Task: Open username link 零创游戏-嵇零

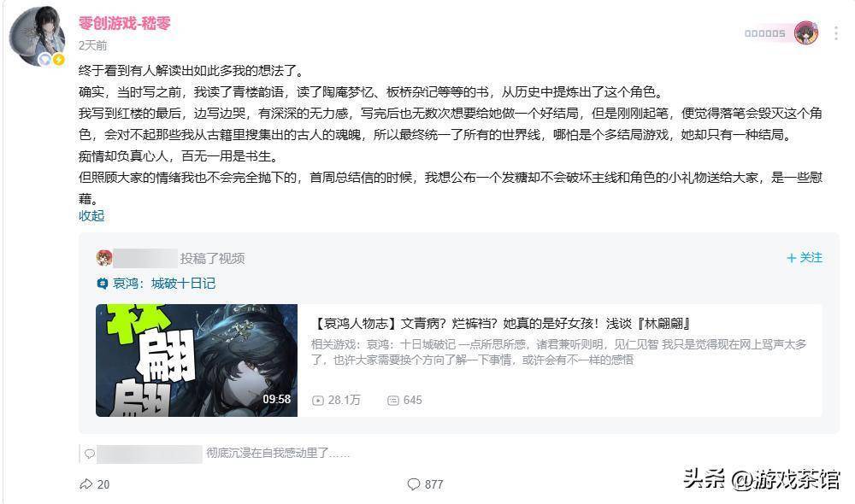Action: click(124, 23)
